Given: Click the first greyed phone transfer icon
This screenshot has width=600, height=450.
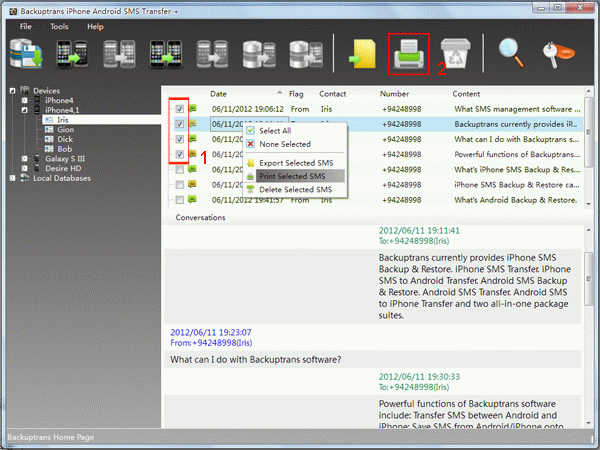Looking at the screenshot, I should [x=119, y=54].
